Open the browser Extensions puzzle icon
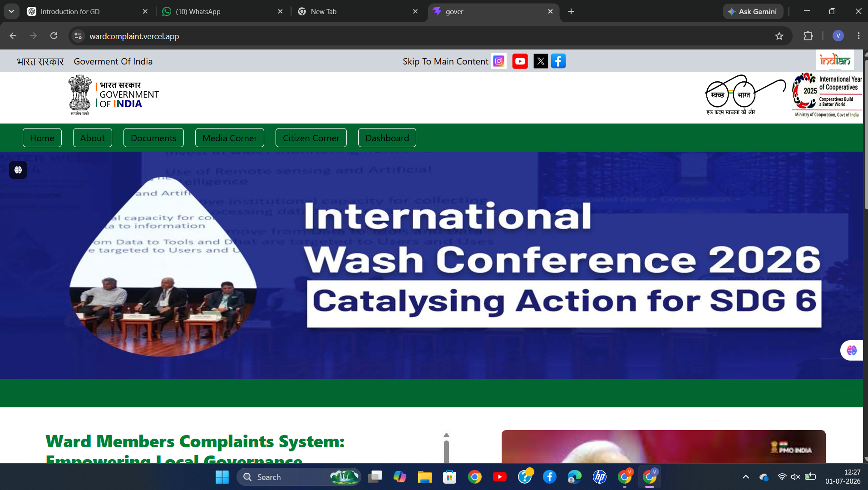 pyautogui.click(x=808, y=36)
